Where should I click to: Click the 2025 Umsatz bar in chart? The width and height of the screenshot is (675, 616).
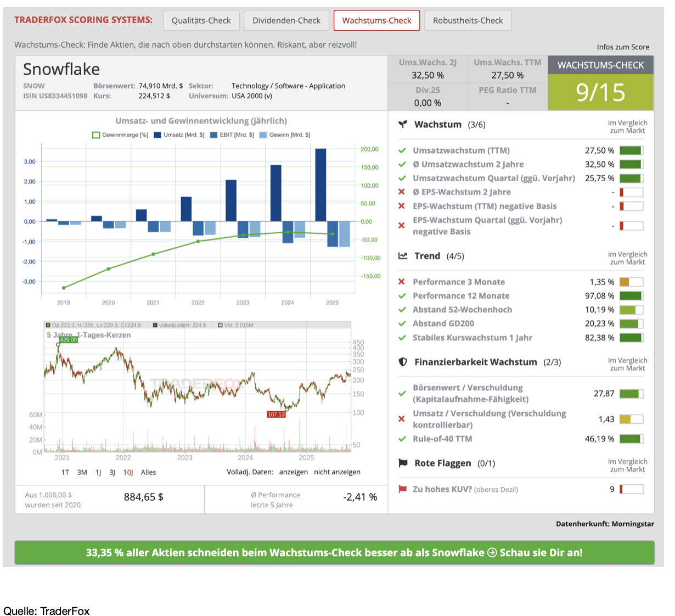(321, 185)
